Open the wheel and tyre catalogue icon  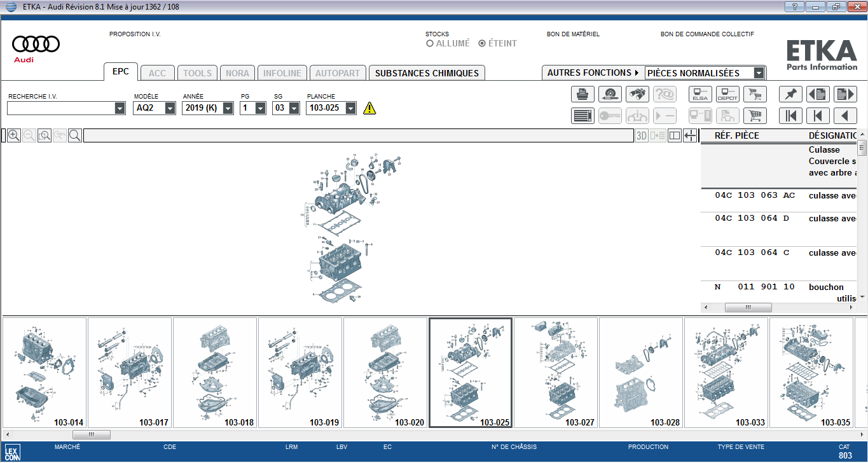pyautogui.click(x=610, y=94)
